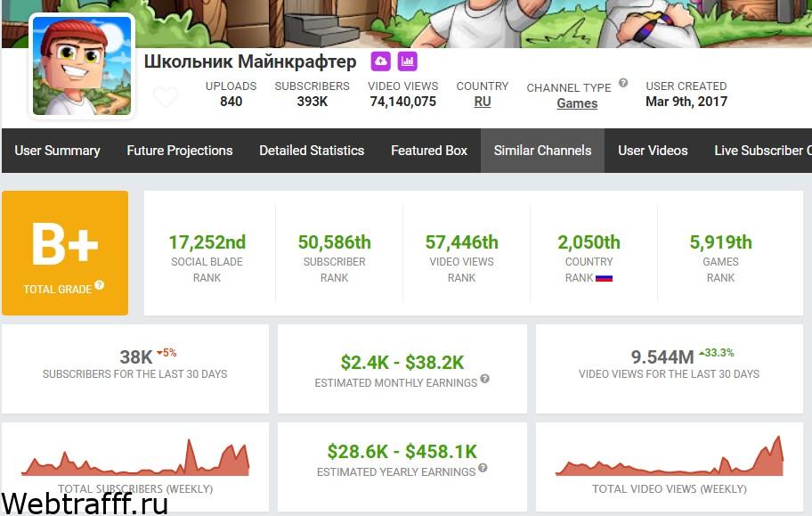Select the Featured Box tab

(x=429, y=151)
